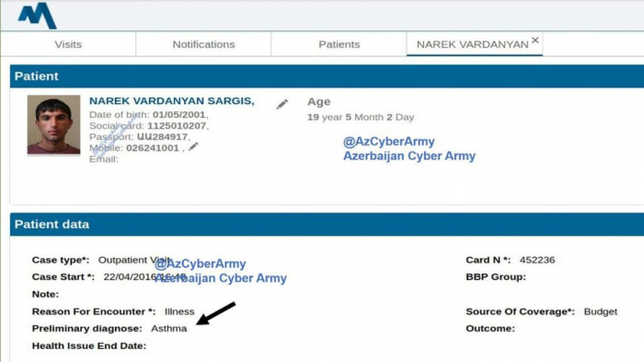Viewport: 644px width, 362px height.
Task: Open the Visits tab
Action: click(68, 44)
